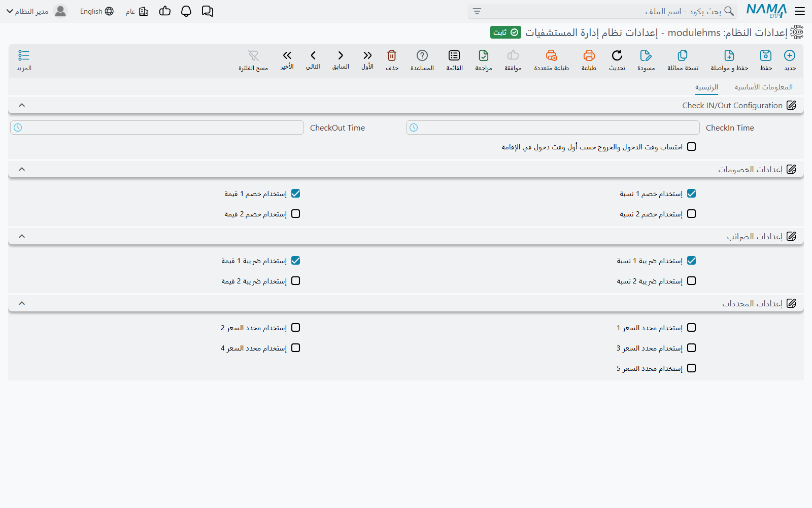This screenshot has height=508, width=812.
Task: Uncheck إستخدام خصم 1 نسبة checkbox
Action: 691,194
